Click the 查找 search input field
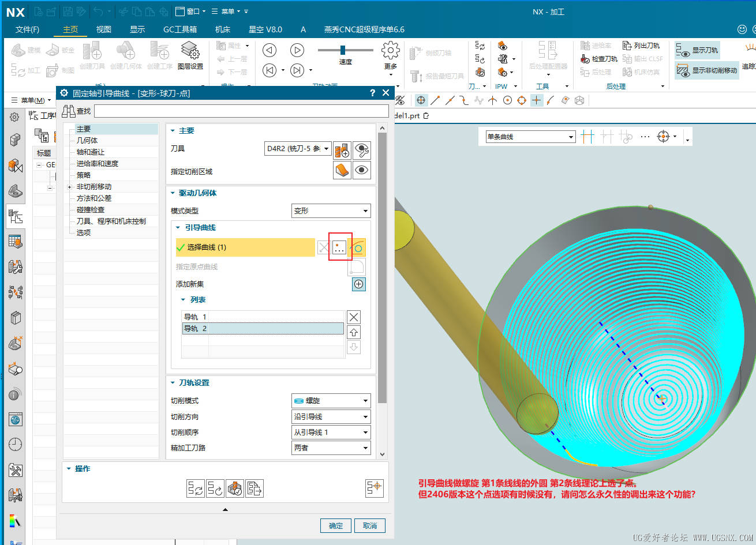 point(241,111)
